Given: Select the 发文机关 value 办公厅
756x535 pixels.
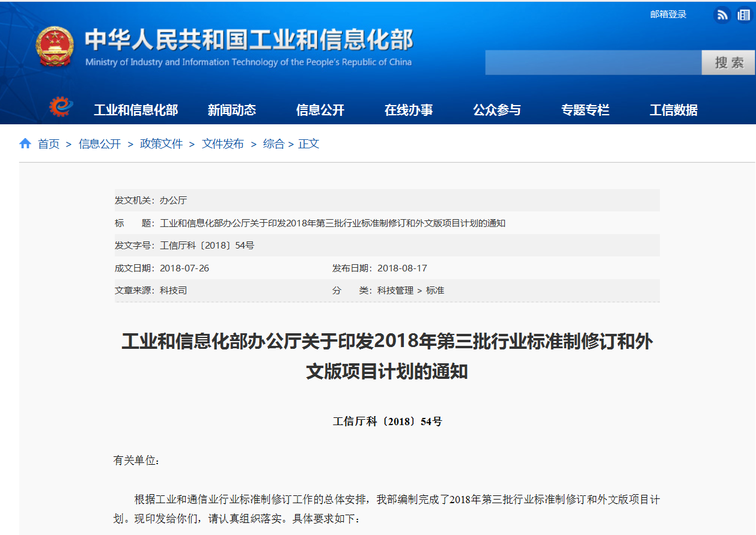Looking at the screenshot, I should pos(173,201).
